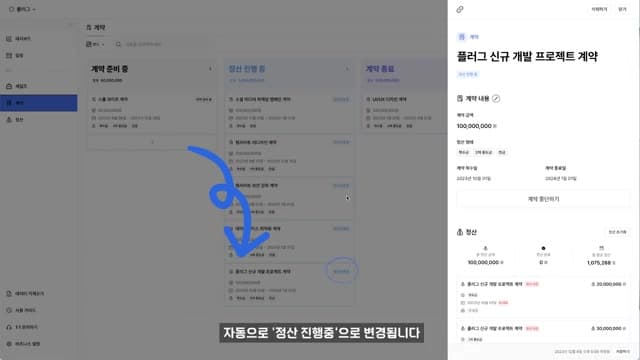The image size is (640, 360).
Task: Click the button at the panel's bottom right
Action: pyautogui.click(x=623, y=352)
